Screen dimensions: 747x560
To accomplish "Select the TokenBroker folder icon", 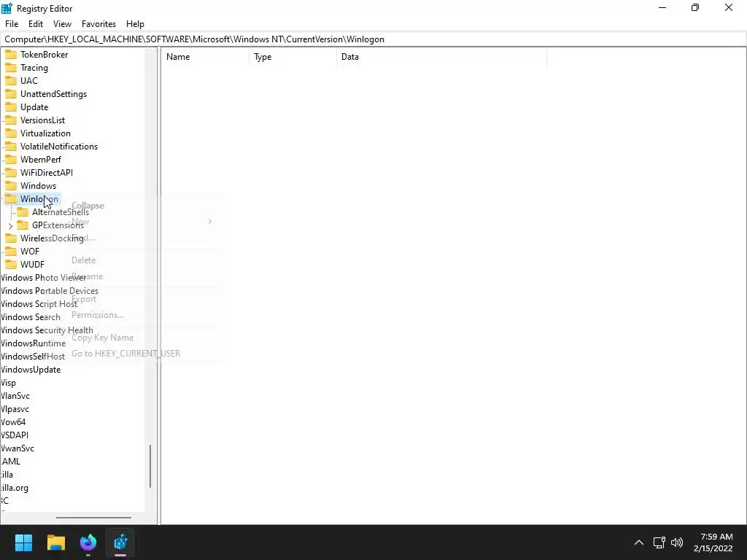I will (10, 54).
